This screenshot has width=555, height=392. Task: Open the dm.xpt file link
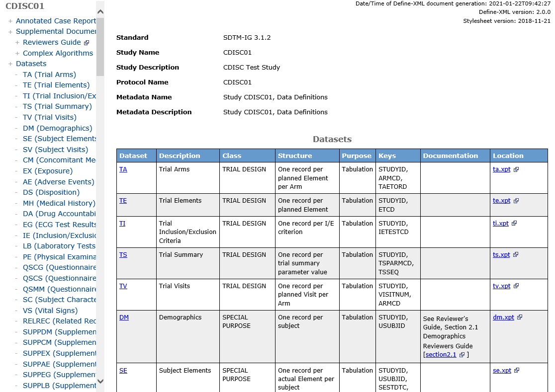point(503,317)
